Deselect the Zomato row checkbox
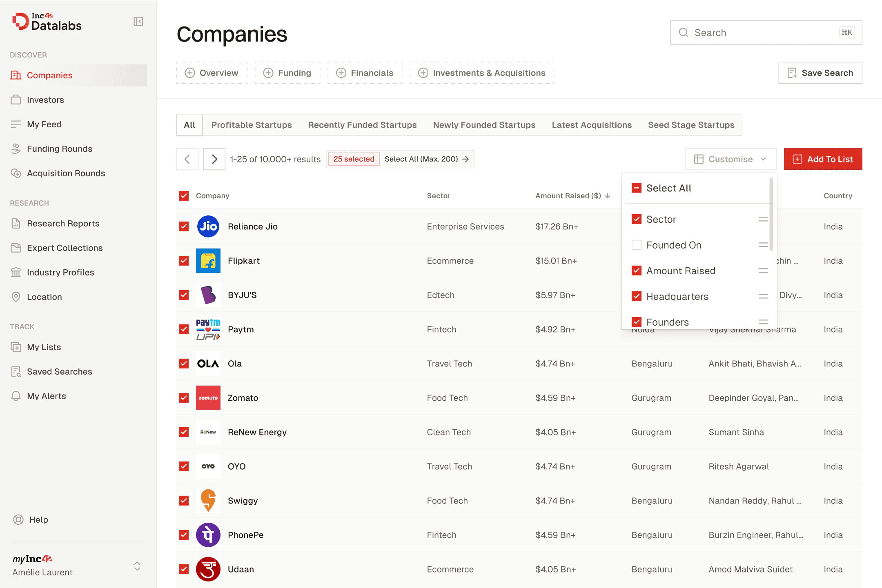The image size is (882, 588). click(184, 398)
